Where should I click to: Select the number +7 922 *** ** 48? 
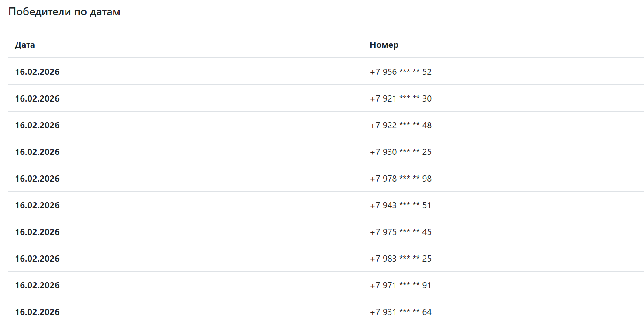click(x=401, y=125)
